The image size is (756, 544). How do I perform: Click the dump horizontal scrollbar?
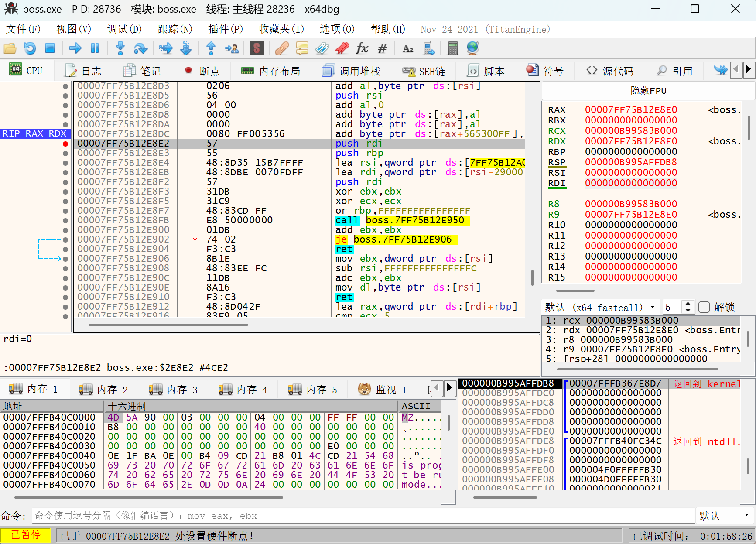[x=148, y=497]
